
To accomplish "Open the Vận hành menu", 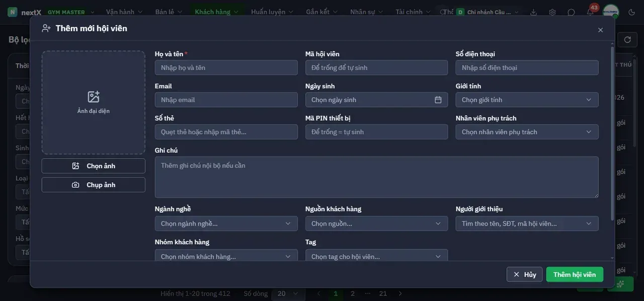I will coord(124,12).
